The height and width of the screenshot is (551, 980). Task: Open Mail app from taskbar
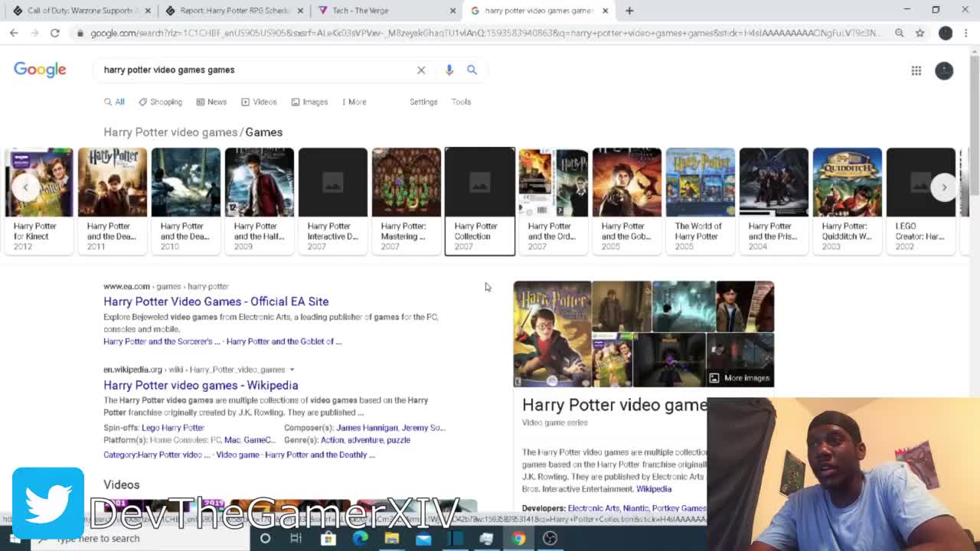pos(423,538)
